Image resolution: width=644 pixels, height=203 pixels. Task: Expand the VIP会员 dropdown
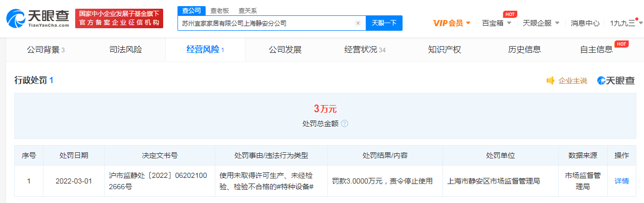tap(452, 23)
